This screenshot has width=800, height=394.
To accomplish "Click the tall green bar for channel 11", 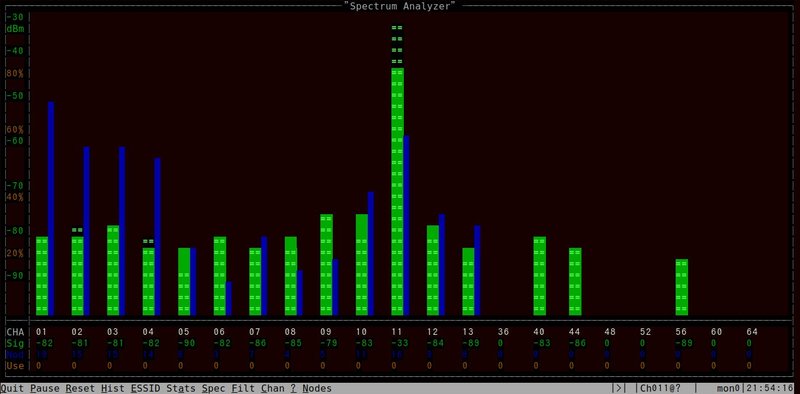I will click(x=397, y=191).
